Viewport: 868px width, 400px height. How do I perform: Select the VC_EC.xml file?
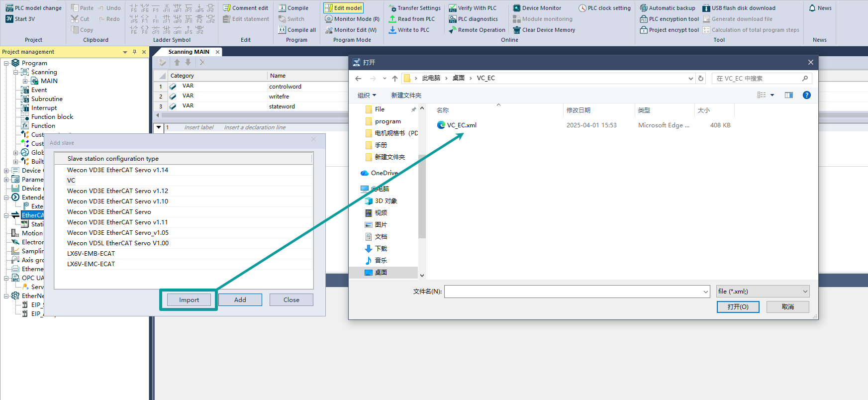[461, 125]
